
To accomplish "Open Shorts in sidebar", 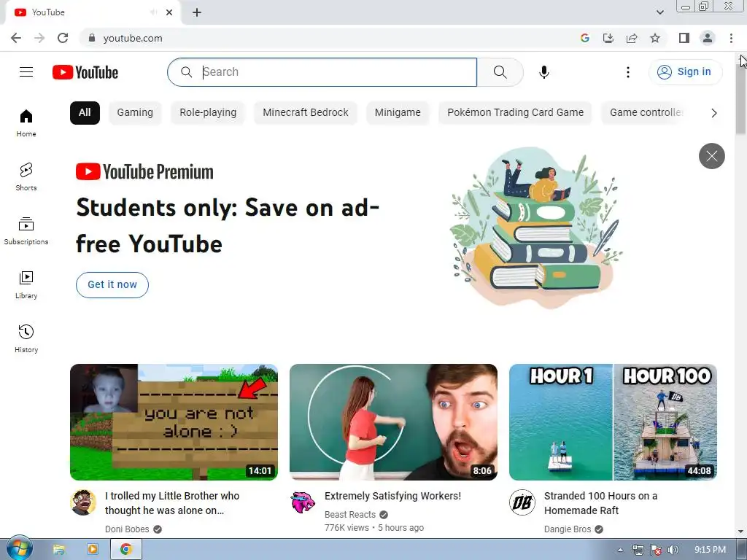I will (26, 176).
